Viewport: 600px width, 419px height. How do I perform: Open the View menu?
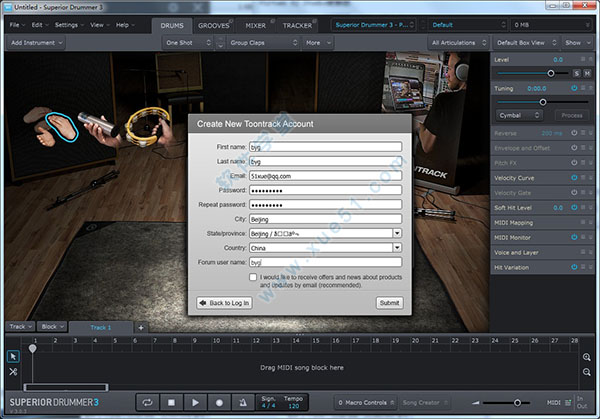click(x=99, y=25)
